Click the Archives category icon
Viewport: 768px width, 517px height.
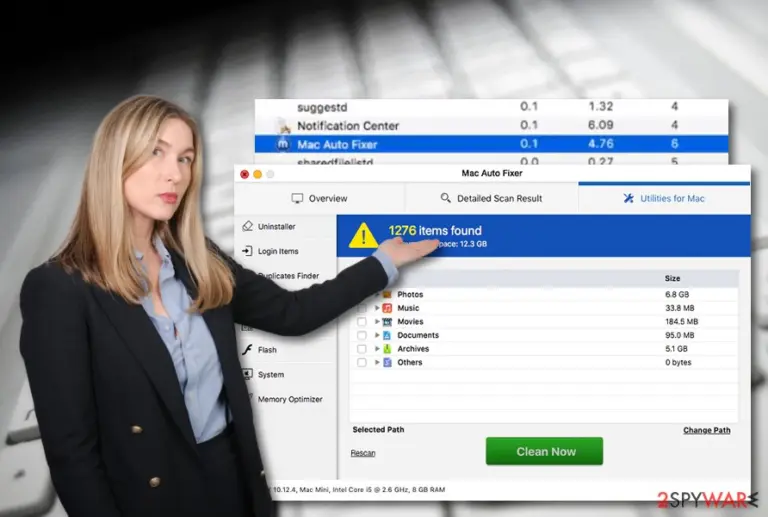coord(387,349)
